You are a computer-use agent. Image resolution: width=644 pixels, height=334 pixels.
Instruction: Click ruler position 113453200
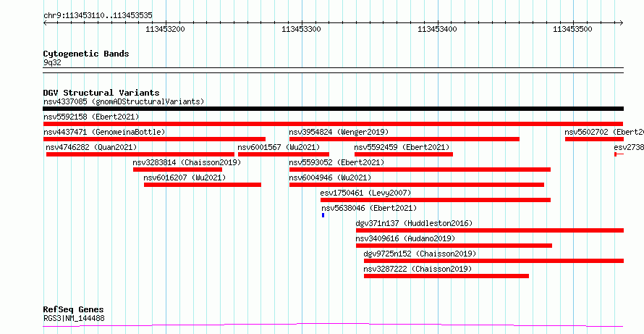click(165, 29)
